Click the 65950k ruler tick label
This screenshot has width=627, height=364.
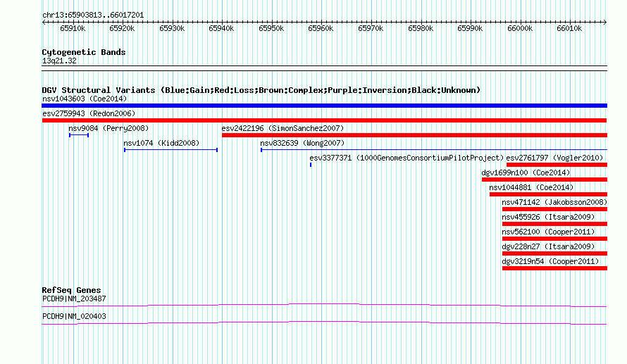pos(271,29)
